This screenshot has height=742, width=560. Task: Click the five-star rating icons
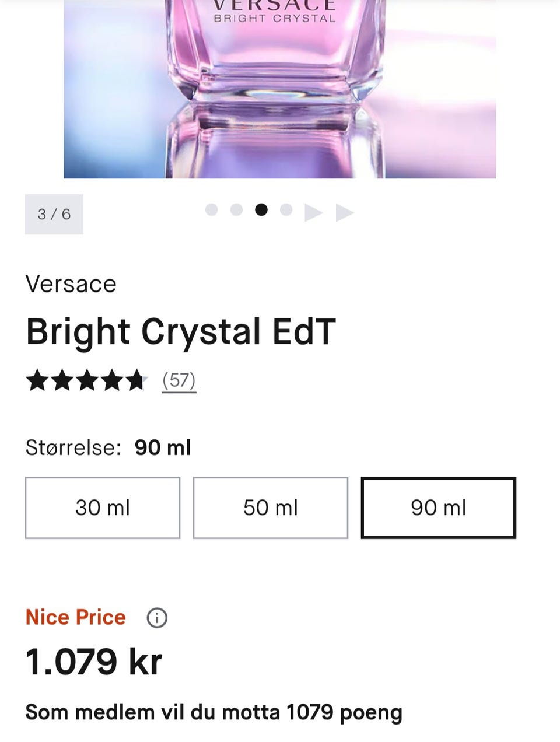point(86,380)
